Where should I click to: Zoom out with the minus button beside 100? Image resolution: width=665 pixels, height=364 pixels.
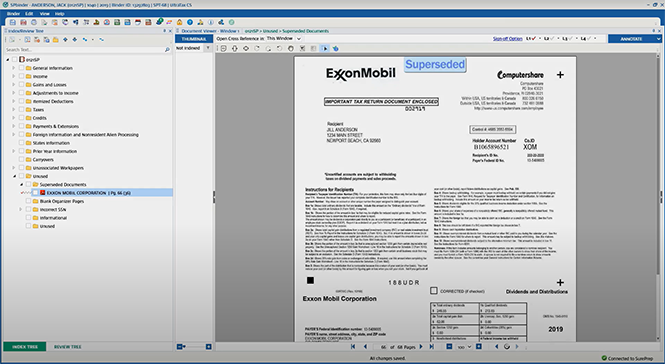pos(449,347)
